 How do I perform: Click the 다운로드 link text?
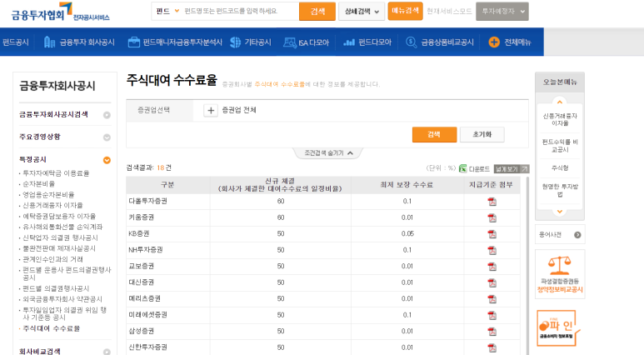coord(479,169)
